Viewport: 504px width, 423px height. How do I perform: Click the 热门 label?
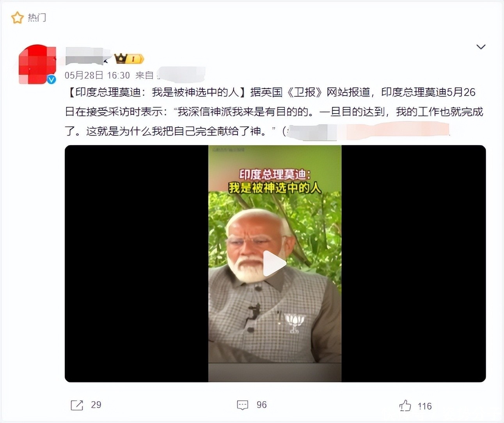[x=37, y=18]
